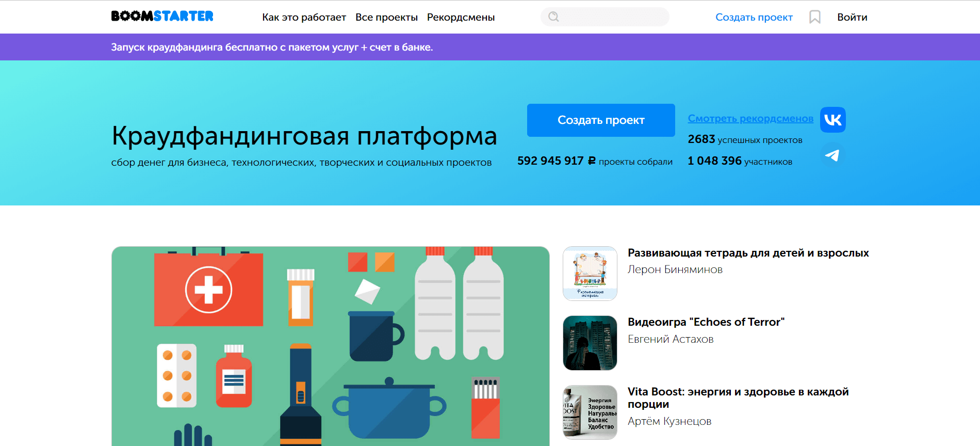Click Войти to log in
Screen dimensions: 980x446
(x=852, y=17)
